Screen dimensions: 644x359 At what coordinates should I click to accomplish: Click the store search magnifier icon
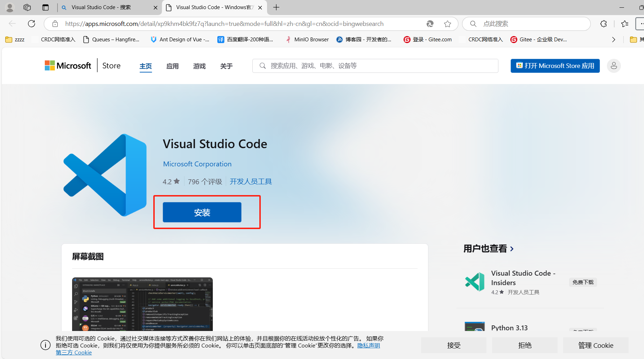[262, 65]
